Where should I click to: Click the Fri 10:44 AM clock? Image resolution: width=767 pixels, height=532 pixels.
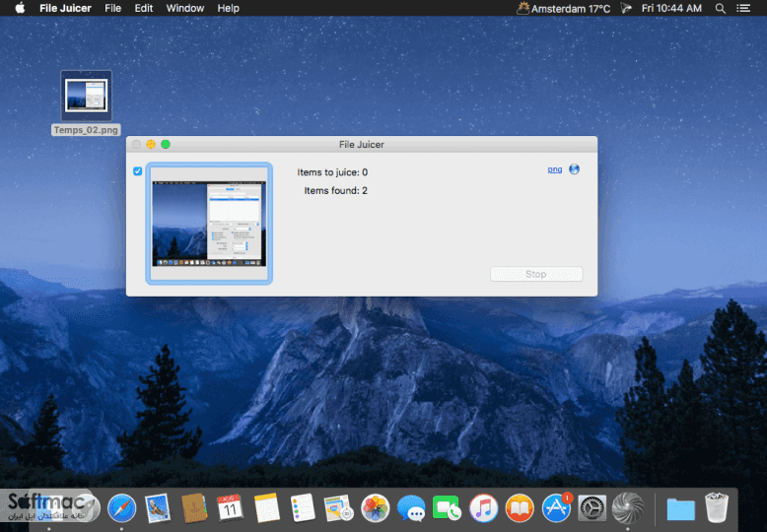[x=671, y=8]
